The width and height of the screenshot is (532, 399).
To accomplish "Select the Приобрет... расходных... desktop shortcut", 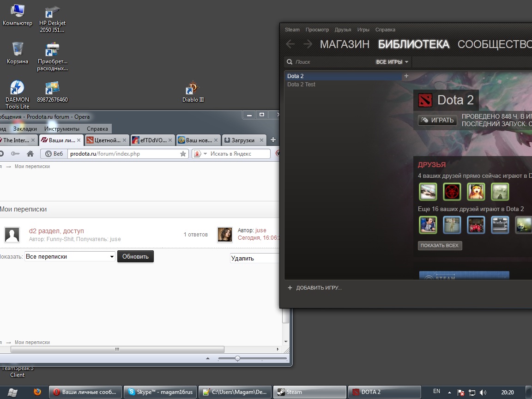I will click(52, 57).
